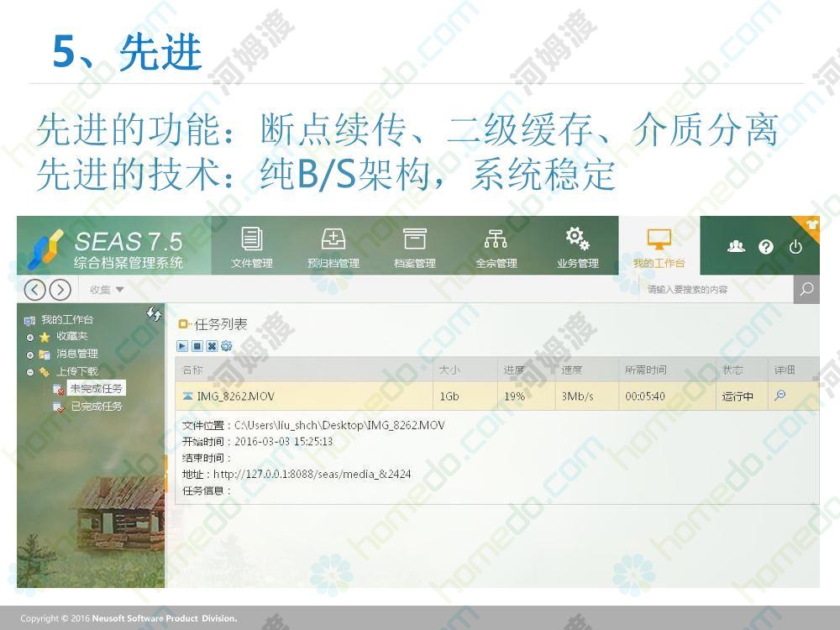Click the start time 2016-03-03 15:25:13
Screen dimensions: 840x630
[283, 442]
